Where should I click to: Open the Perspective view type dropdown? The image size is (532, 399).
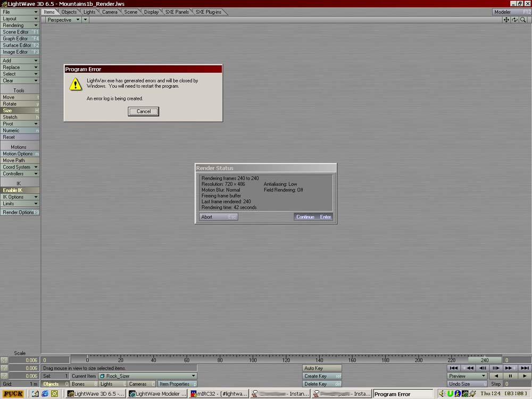(x=63, y=20)
